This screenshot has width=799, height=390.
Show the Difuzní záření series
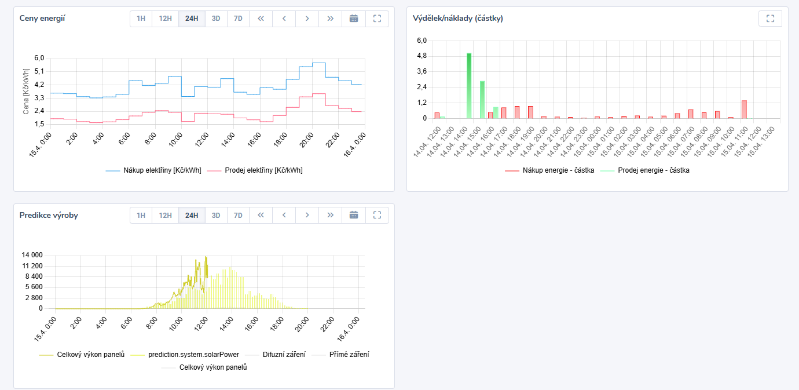[x=275, y=354]
